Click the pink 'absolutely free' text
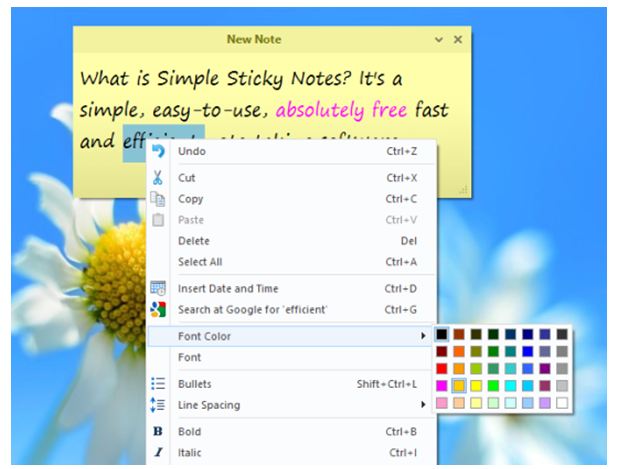The height and width of the screenshot is (469, 622). 341,110
